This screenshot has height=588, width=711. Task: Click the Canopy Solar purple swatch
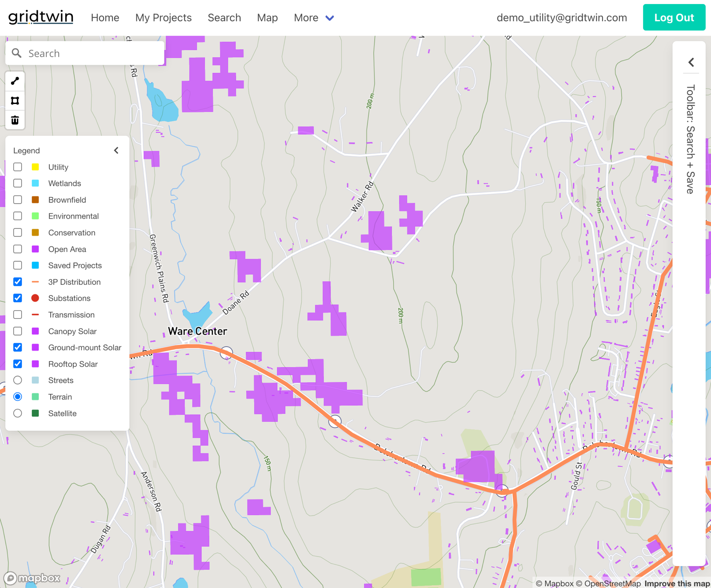(36, 331)
